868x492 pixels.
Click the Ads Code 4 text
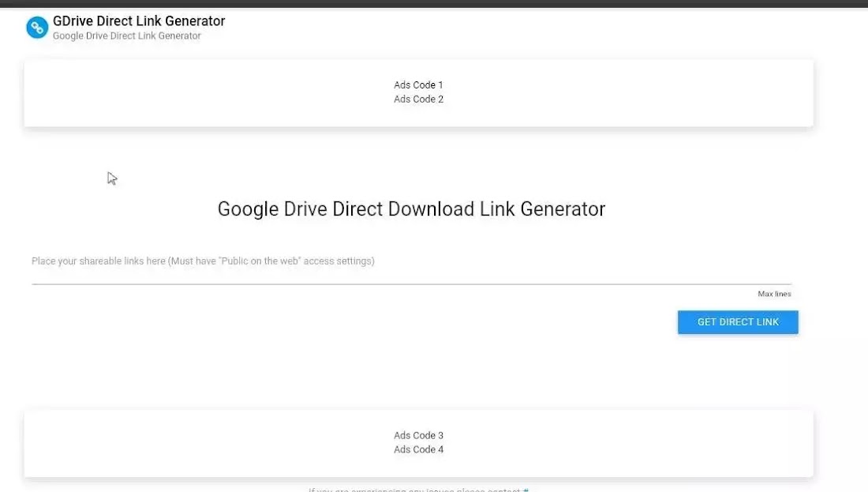click(418, 449)
